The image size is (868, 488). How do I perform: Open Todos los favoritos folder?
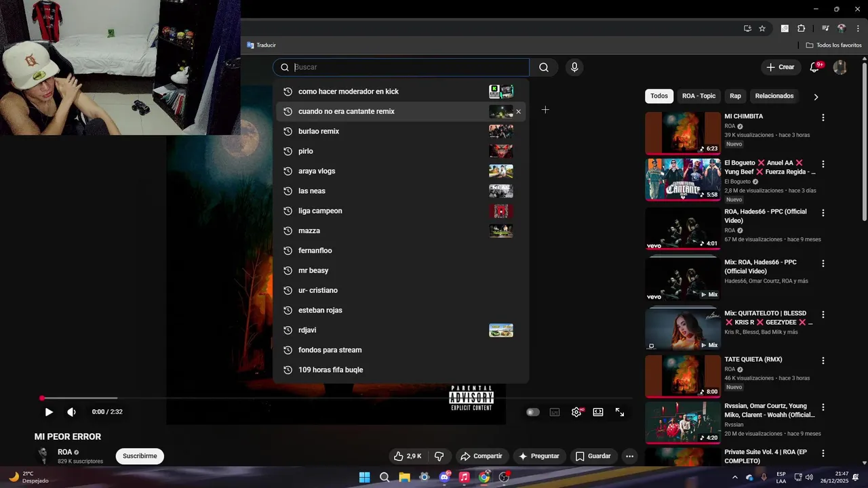point(834,45)
